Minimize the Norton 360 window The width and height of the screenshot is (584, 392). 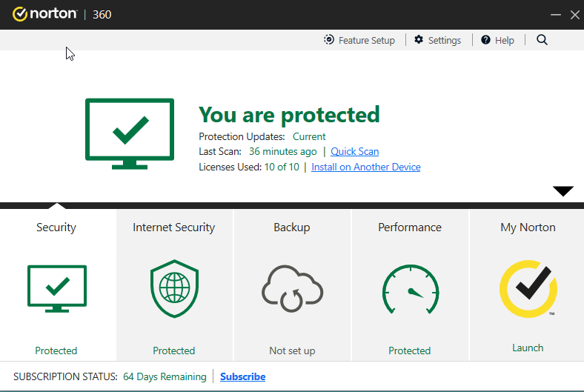tap(556, 15)
